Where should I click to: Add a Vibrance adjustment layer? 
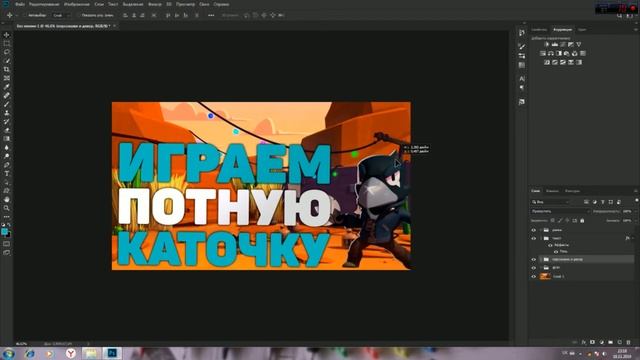[578, 44]
